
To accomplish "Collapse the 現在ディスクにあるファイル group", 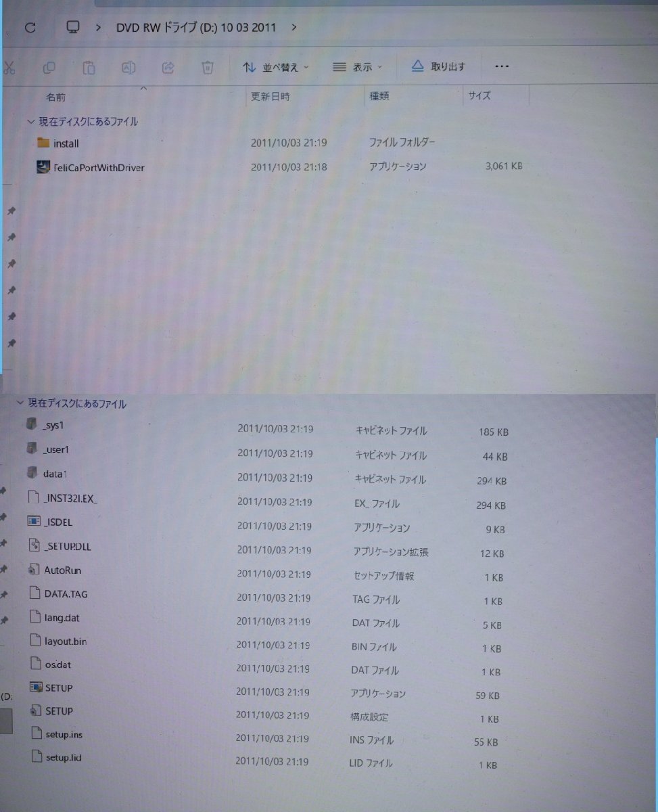I will pyautogui.click(x=30, y=121).
